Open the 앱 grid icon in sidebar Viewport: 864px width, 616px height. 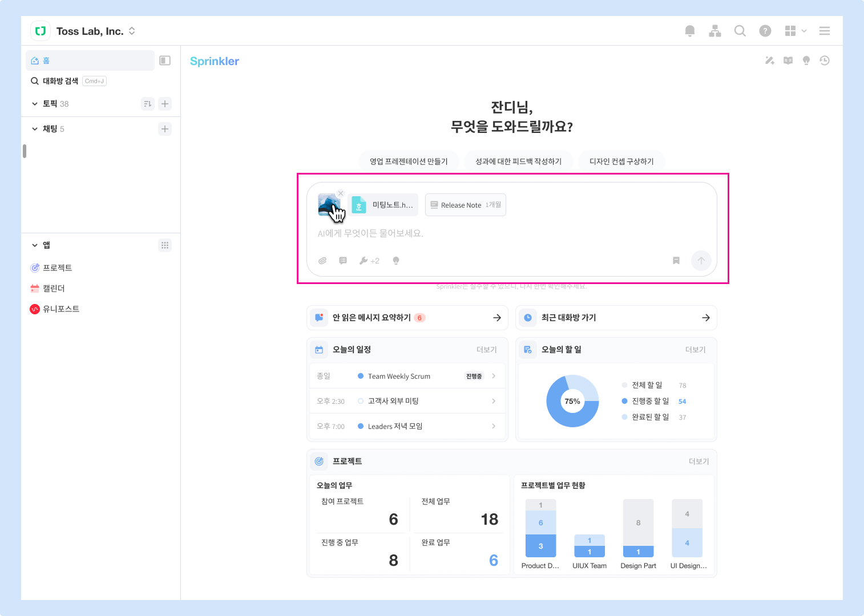tap(165, 245)
